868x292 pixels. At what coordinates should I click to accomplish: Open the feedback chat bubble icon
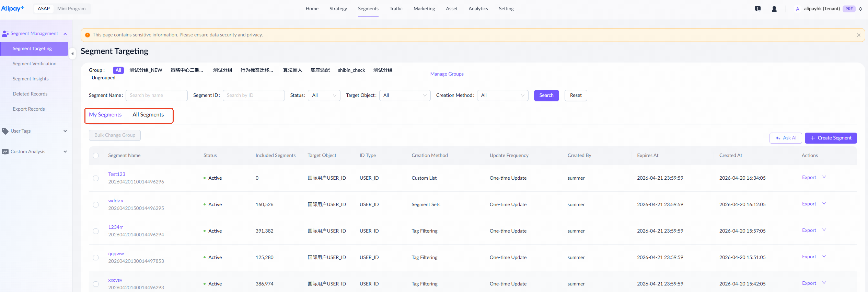[x=757, y=9]
